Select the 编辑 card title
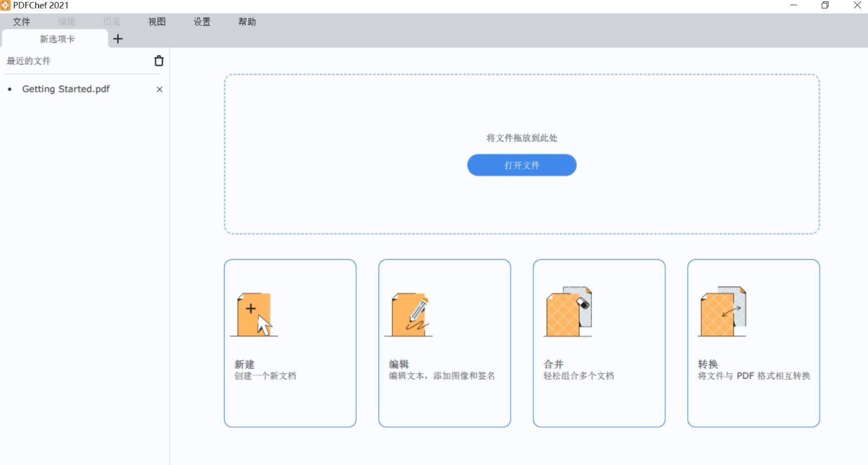The height and width of the screenshot is (465, 868). 399,364
